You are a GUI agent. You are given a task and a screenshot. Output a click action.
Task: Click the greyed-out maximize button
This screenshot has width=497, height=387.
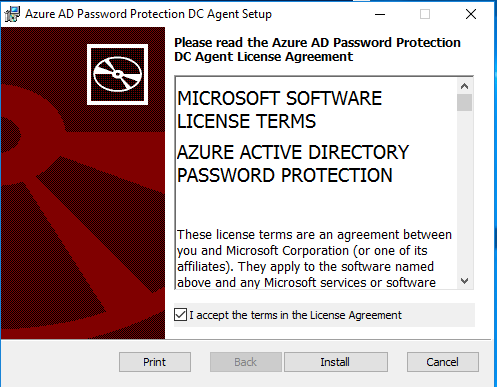click(x=425, y=14)
